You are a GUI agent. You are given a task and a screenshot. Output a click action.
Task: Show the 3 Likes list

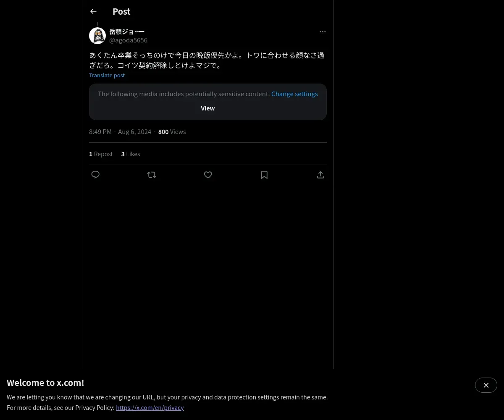point(131,154)
